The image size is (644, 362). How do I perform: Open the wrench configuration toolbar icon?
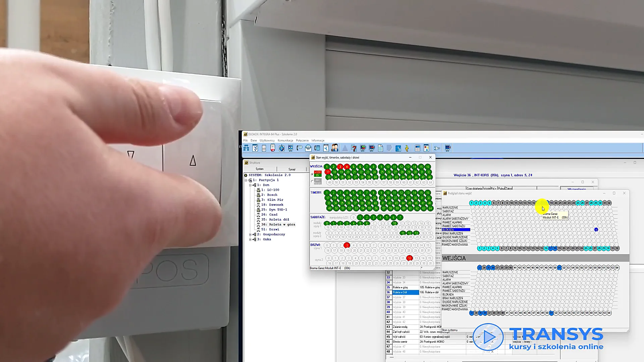pos(437,148)
